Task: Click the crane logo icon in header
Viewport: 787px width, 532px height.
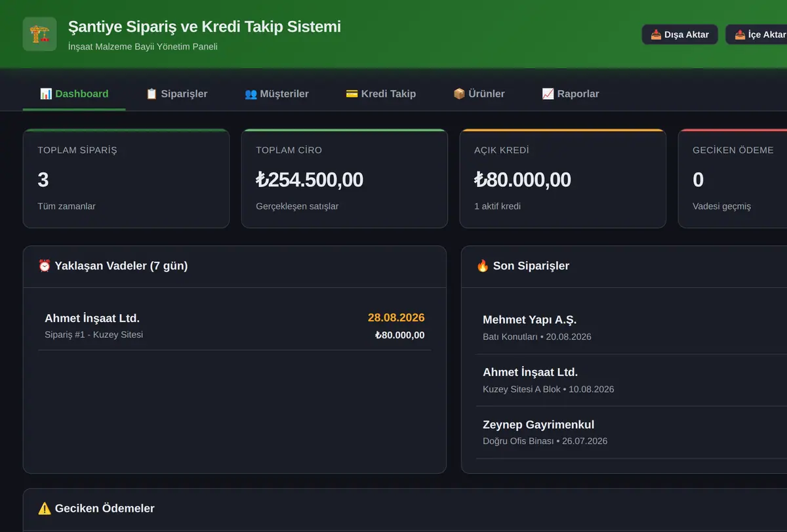Action: [x=39, y=34]
